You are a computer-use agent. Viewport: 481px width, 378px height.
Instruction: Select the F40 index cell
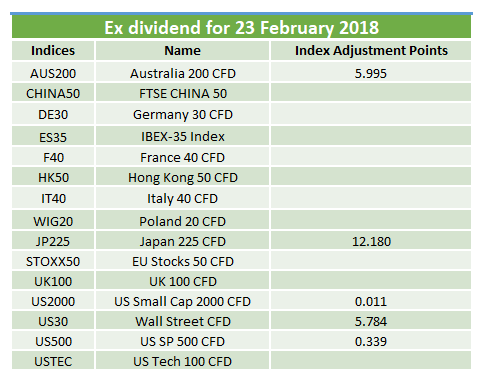pyautogui.click(x=53, y=157)
